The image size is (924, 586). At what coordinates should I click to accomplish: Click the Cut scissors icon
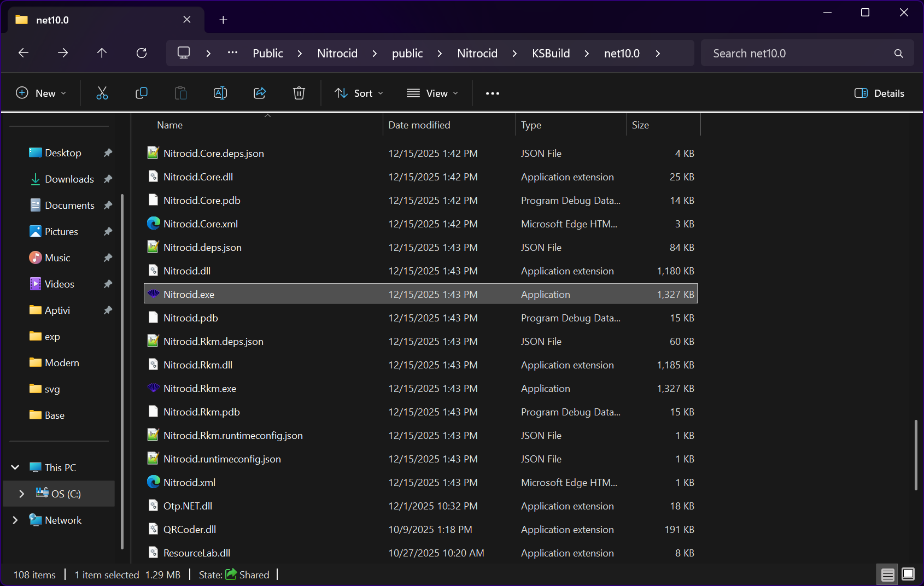(102, 93)
